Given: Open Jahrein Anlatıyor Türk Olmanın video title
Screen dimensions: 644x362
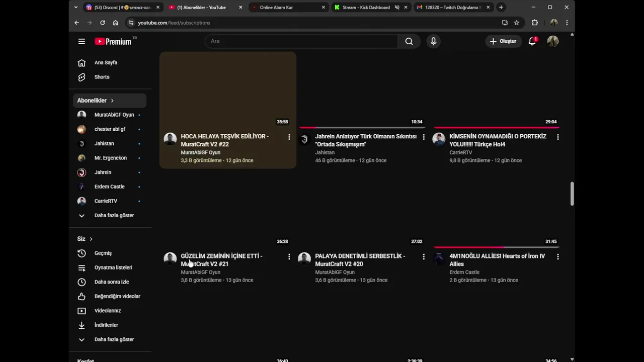Looking at the screenshot, I should pos(366,140).
